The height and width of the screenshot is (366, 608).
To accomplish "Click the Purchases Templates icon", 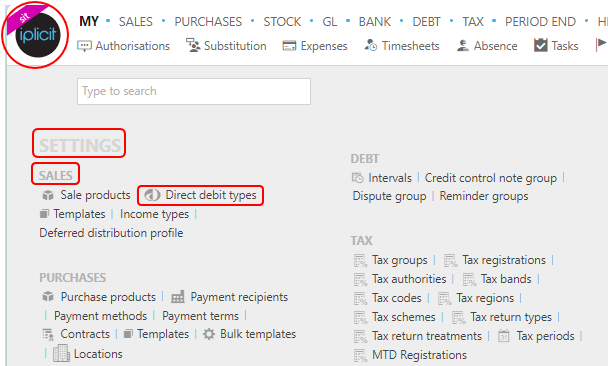I will [x=128, y=334].
